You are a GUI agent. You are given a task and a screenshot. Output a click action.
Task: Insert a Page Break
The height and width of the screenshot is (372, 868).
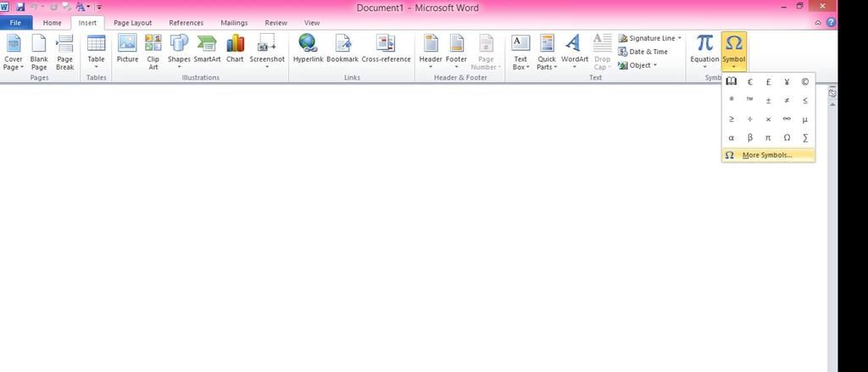click(64, 53)
